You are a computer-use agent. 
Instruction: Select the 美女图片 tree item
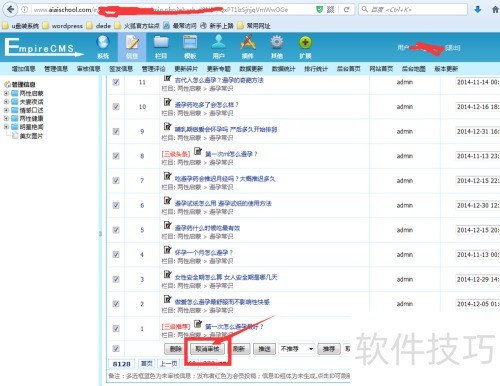point(31,136)
